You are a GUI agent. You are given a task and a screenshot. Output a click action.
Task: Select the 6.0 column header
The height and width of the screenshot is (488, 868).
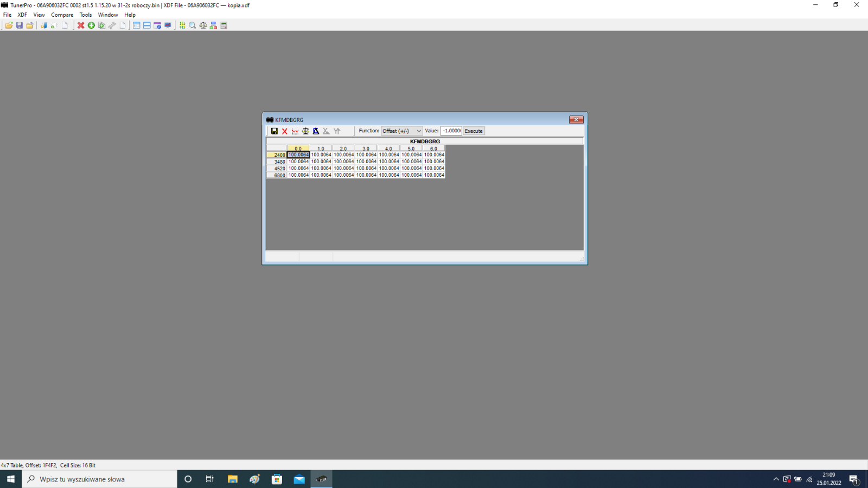coord(434,148)
